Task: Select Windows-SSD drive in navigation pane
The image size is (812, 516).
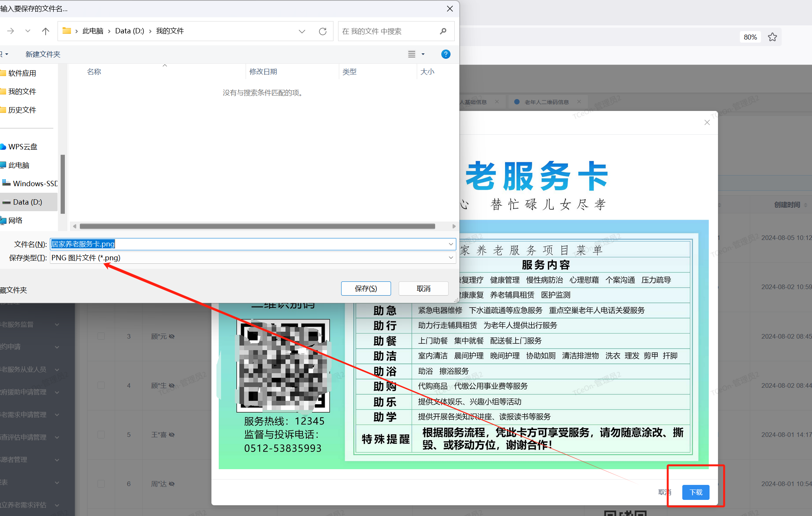Action: point(29,184)
